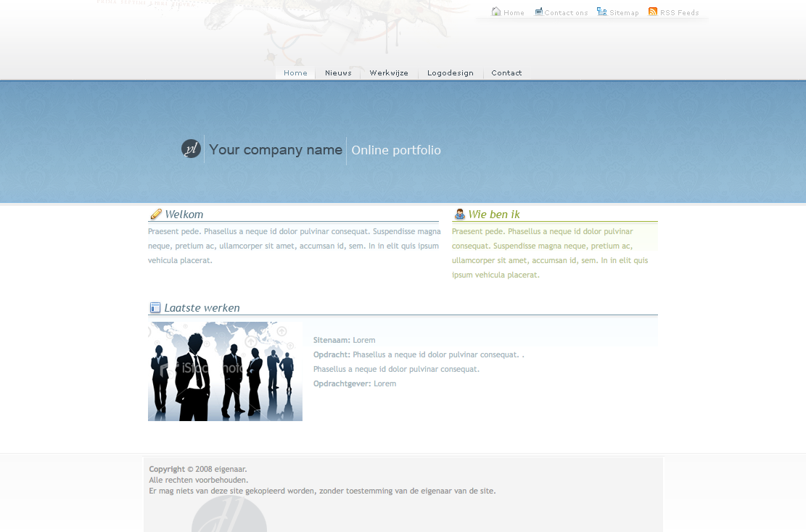Viewport: 806px width, 532px height.
Task: Click the Sitenaam: Lorem line
Action: [345, 340]
